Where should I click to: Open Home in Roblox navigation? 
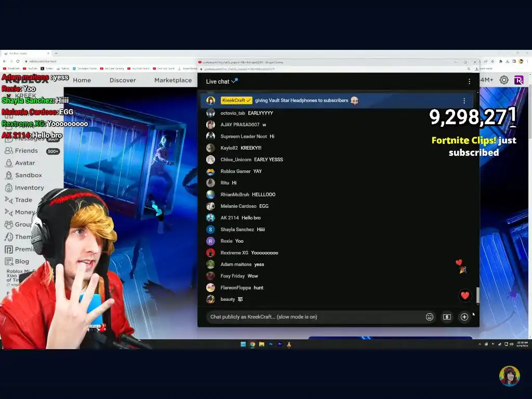coord(82,80)
